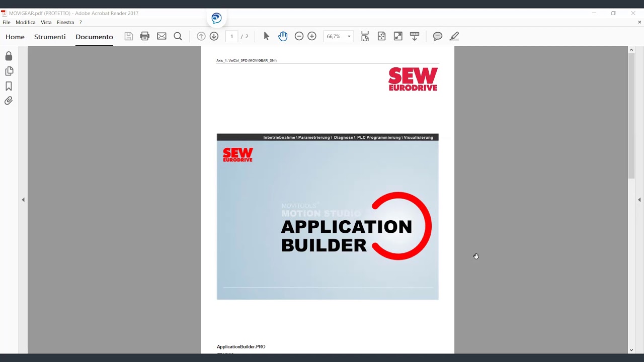Click the scrolling page display icon
Image resolution: width=644 pixels, height=362 pixels.
click(365, 36)
